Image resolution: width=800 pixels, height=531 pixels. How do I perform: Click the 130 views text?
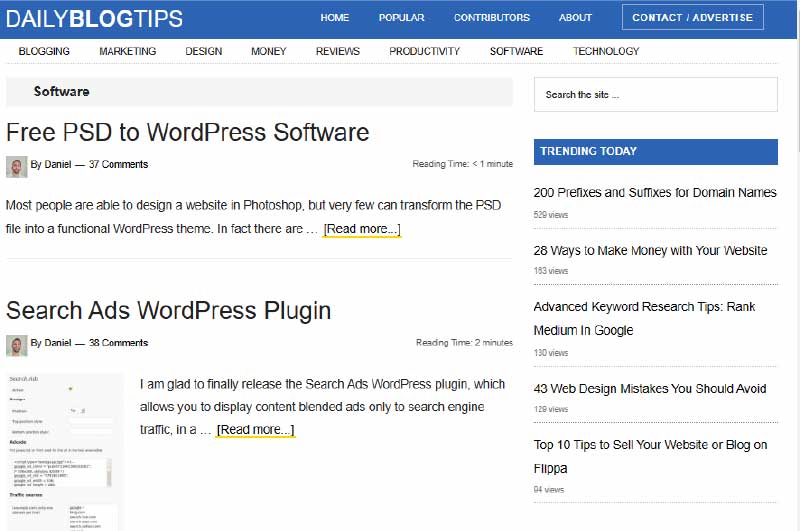tap(551, 353)
